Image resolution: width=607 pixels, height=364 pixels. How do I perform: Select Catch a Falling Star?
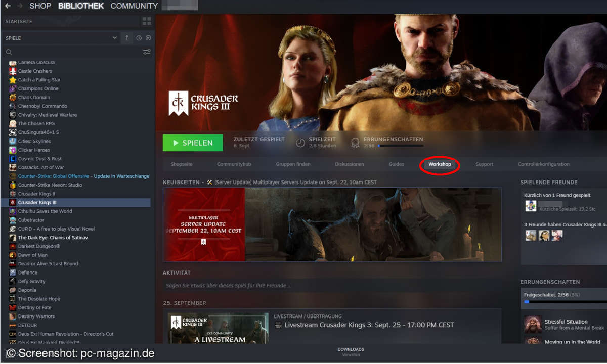point(39,80)
